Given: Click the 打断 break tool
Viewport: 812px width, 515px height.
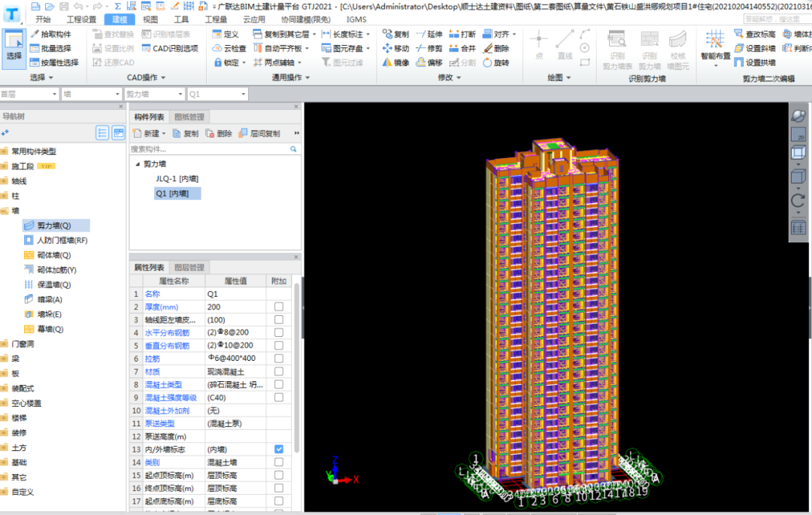Looking at the screenshot, I should 462,34.
